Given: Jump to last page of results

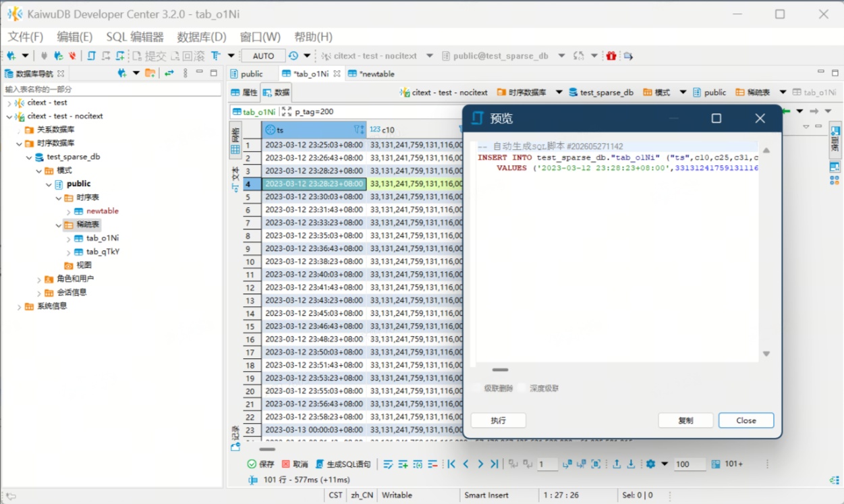Looking at the screenshot, I should coord(495,464).
